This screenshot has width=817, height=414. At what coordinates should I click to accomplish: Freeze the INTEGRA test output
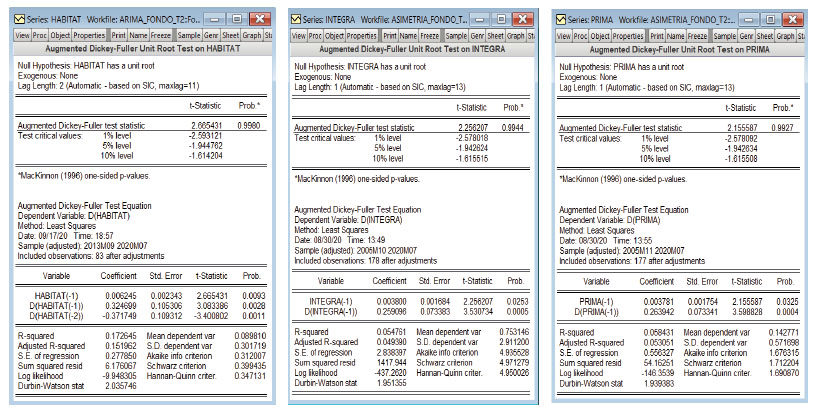430,36
